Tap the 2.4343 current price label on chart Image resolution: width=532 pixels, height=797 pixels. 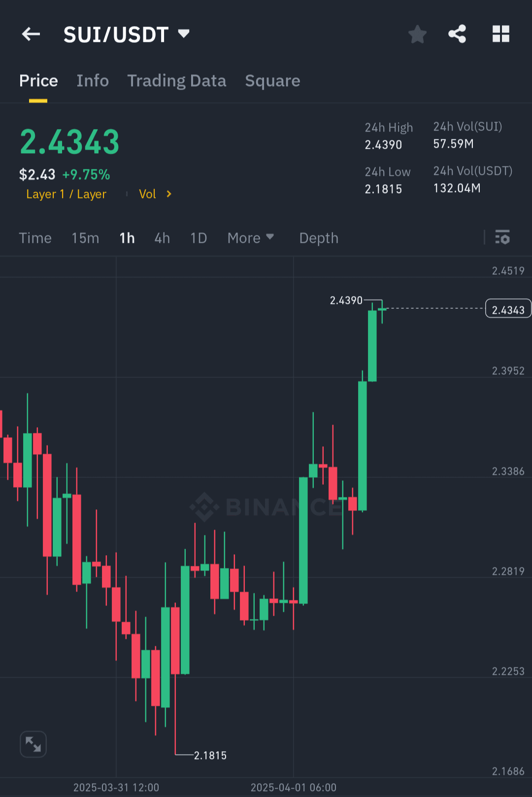(508, 308)
